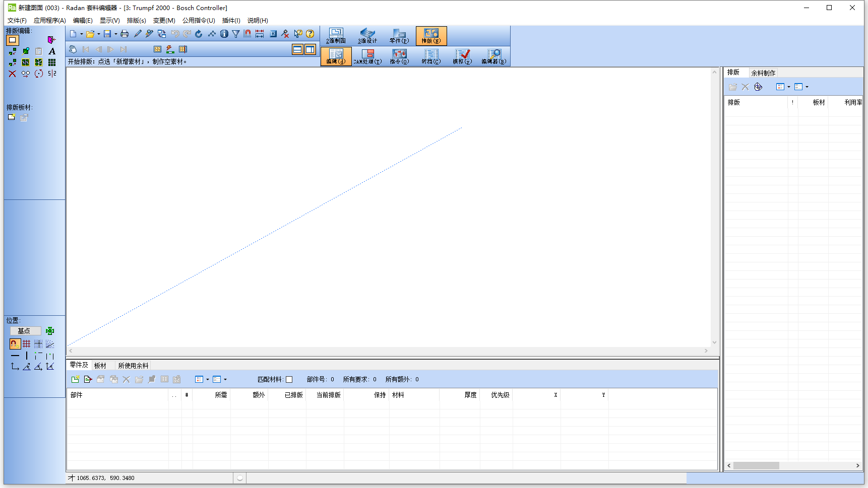Expand the second view dropdown in right 排版 panel
This screenshot has width=868, height=488.
click(x=807, y=87)
